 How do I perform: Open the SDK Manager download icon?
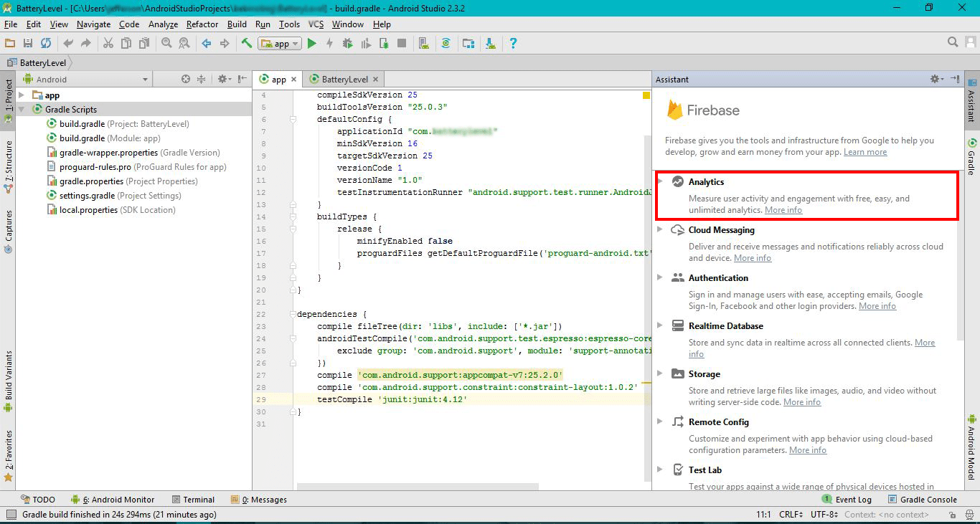[491, 44]
